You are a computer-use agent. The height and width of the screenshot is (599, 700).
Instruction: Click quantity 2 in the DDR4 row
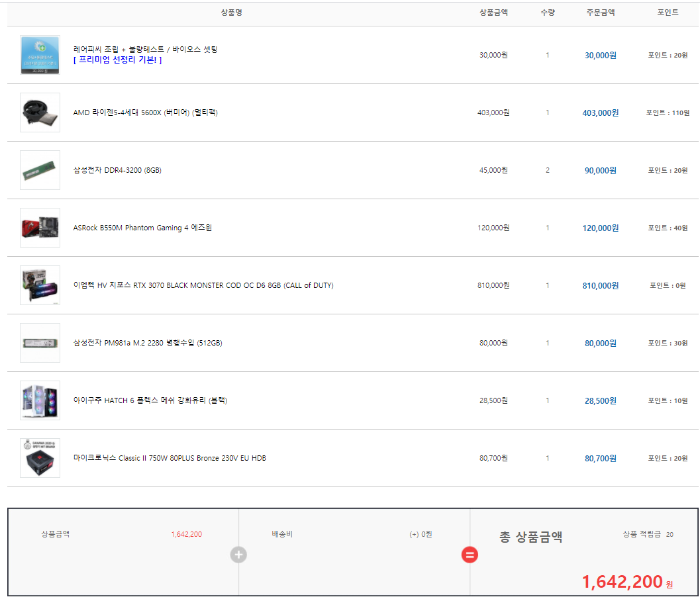547,170
